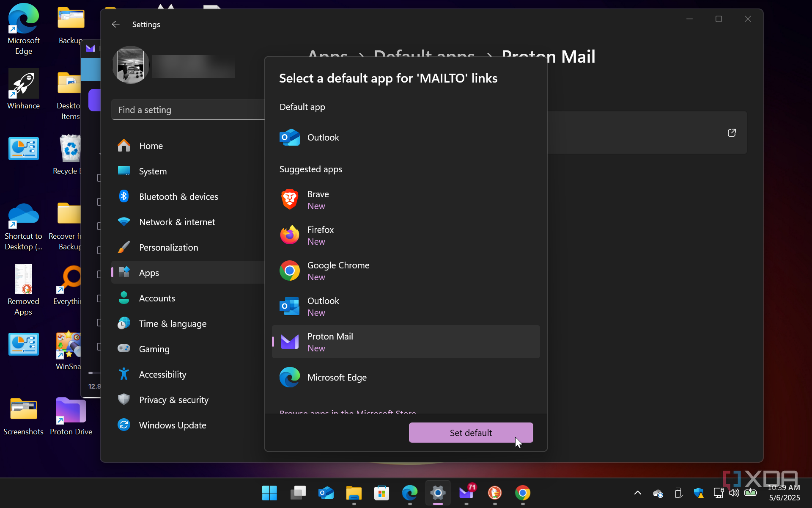Image resolution: width=812 pixels, height=508 pixels.
Task: Click the open-external icon on the settings card
Action: tap(732, 133)
